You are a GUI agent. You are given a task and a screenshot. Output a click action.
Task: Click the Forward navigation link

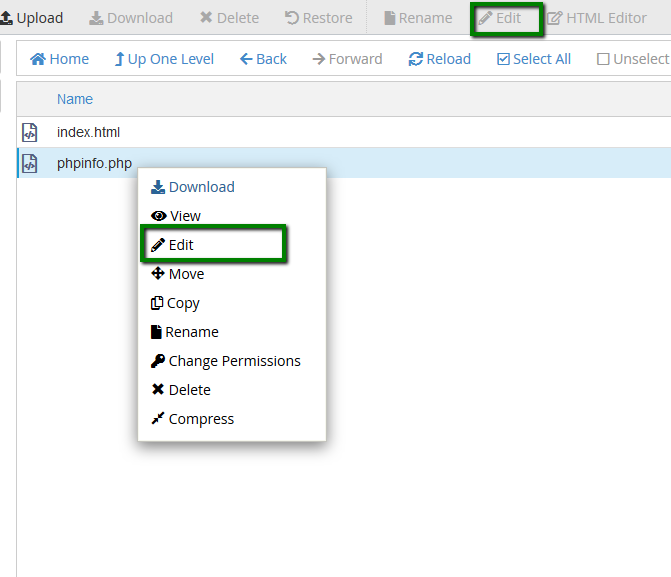[347, 59]
